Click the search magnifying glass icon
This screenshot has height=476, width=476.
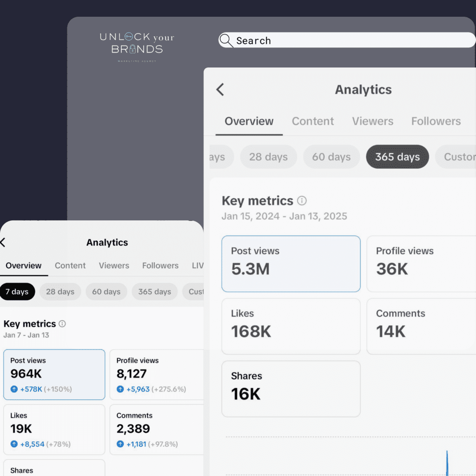point(226,40)
